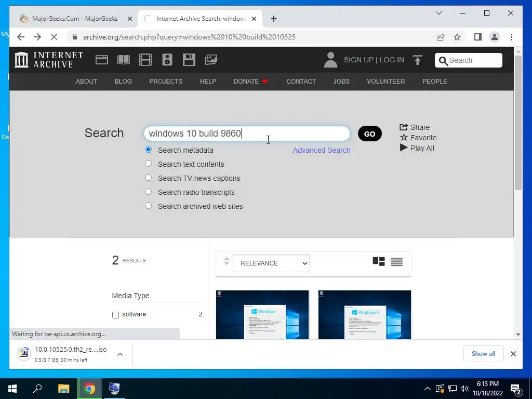Expand download item options chevron

[x=120, y=354]
